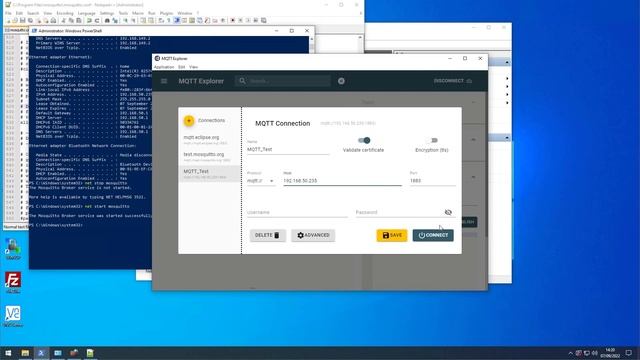Image resolution: width=640 pixels, height=360 pixels.
Task: Click Save icon in Notepad++ toolbar
Action: (x=23, y=20)
